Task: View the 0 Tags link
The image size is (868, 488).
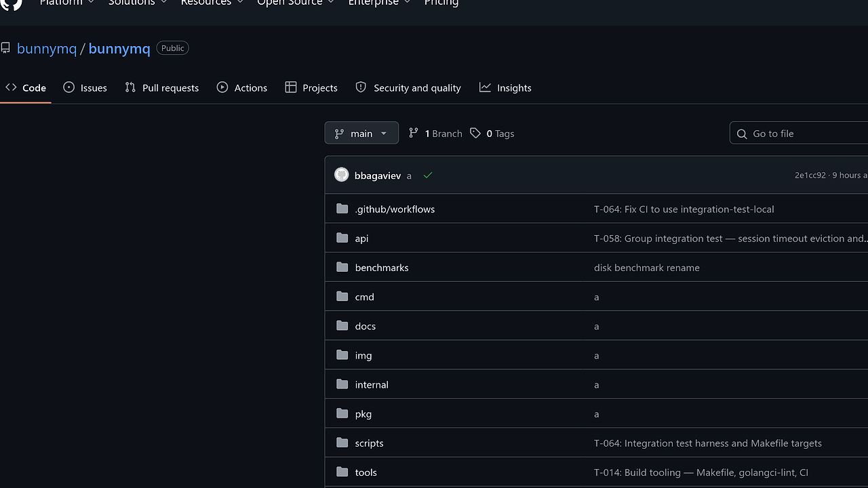Action: point(492,134)
